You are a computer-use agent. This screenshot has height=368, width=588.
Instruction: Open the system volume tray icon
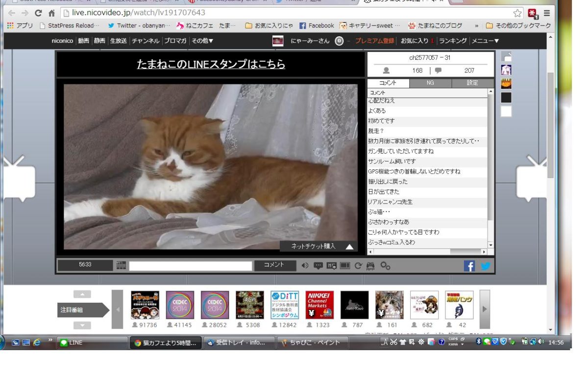[x=541, y=342]
